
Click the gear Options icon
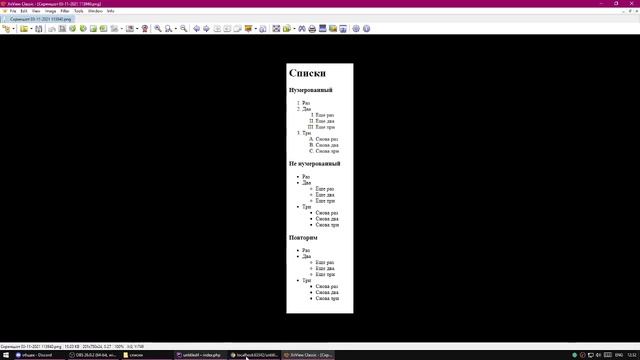tap(356, 29)
